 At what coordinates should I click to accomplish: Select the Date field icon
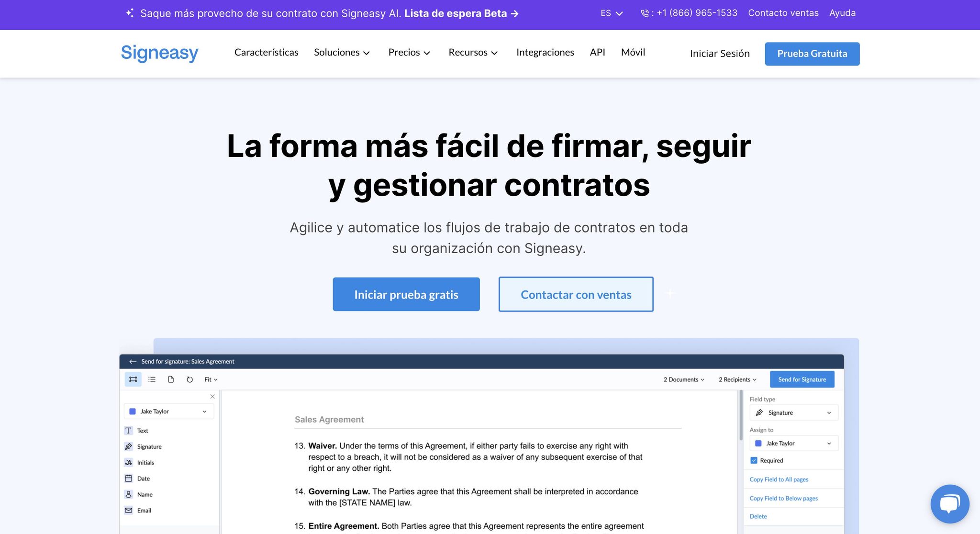128,478
